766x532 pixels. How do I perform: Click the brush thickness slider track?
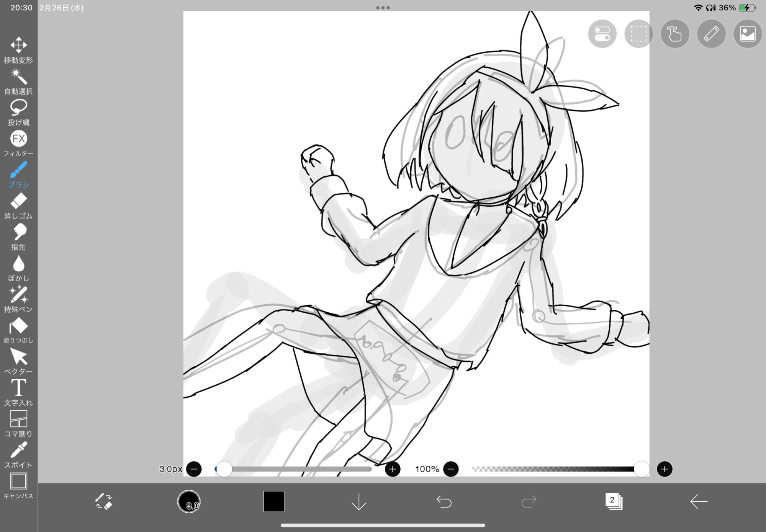293,469
